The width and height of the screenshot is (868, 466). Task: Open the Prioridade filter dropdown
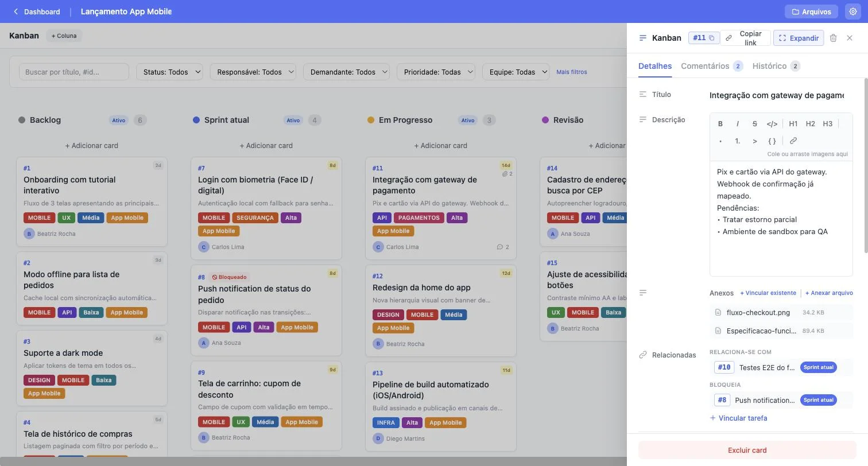436,72
